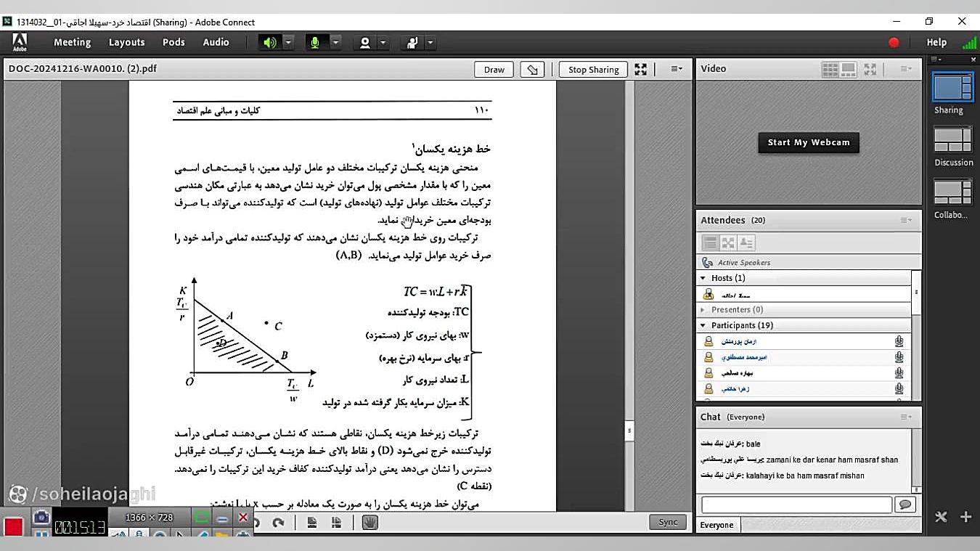Click Start My Webcam
Image resolution: width=980 pixels, height=551 pixels.
(x=809, y=142)
